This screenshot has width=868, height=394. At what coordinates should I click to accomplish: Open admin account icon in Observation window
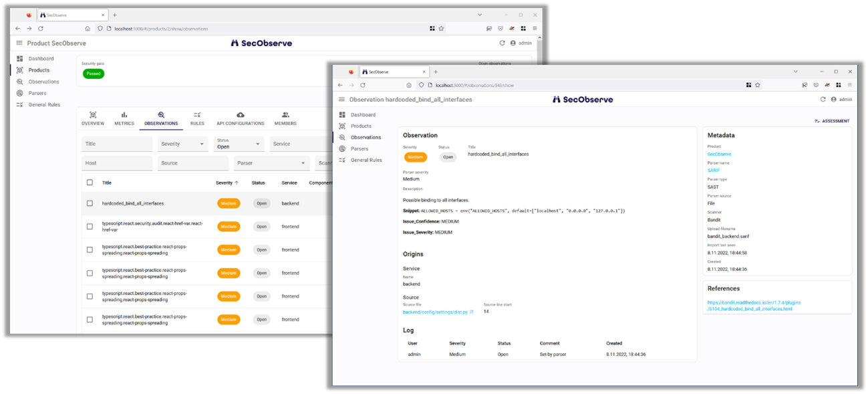834,99
